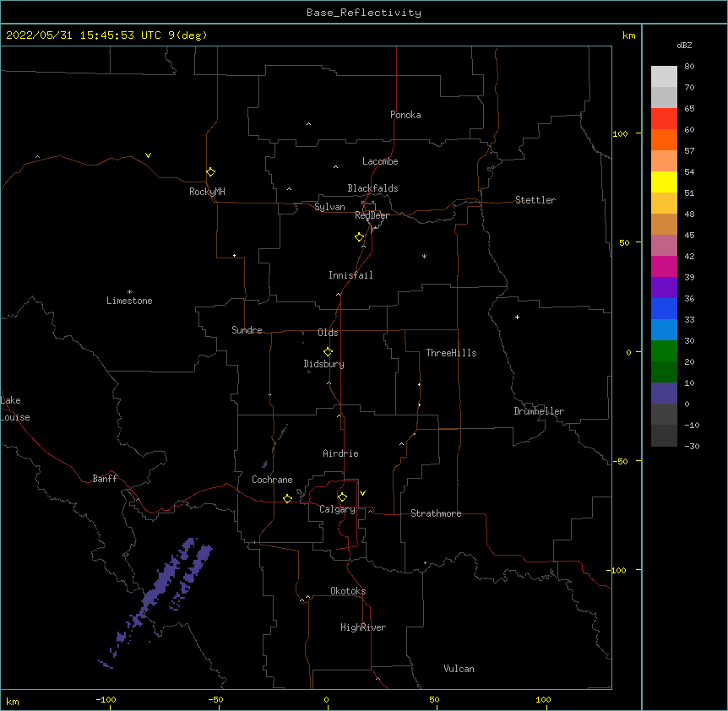Click the asterisk marker above Limestone

click(129, 292)
